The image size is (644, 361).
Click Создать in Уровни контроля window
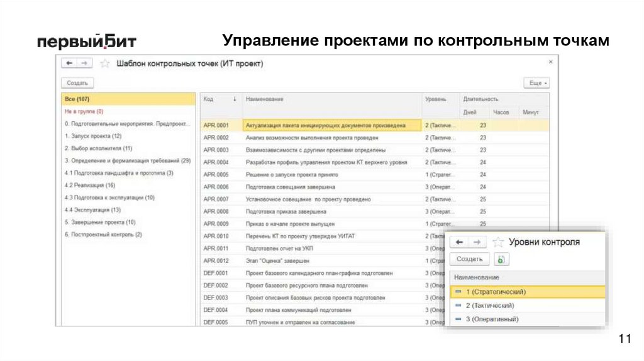pyautogui.click(x=469, y=259)
